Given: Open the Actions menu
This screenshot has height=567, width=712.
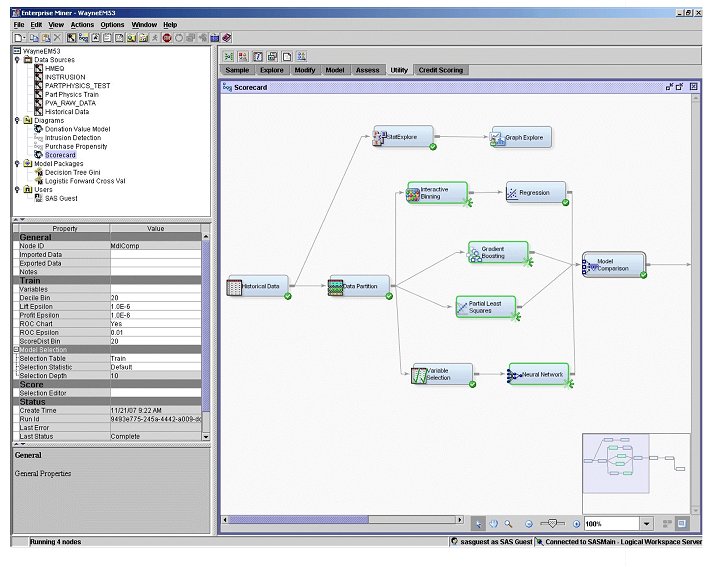Looking at the screenshot, I should [x=82, y=24].
